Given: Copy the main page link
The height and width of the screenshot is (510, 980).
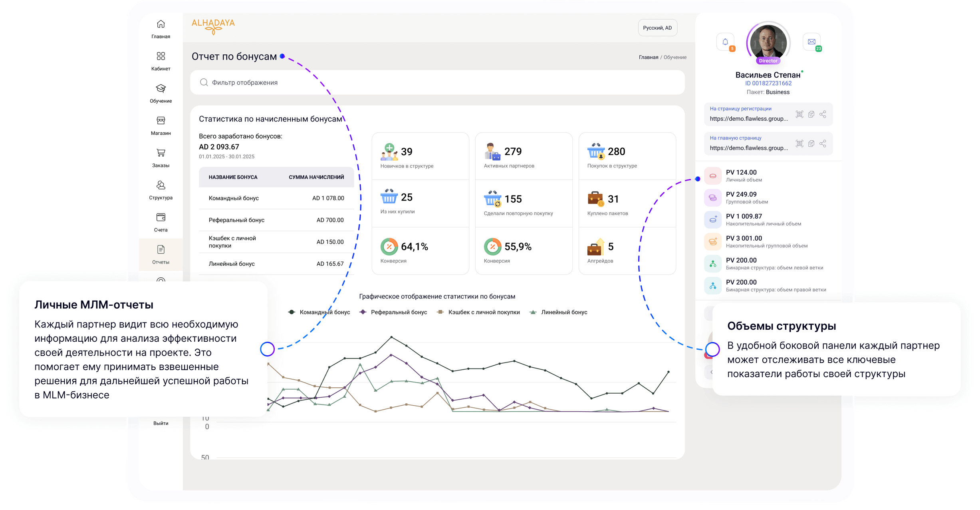Looking at the screenshot, I should tap(811, 143).
